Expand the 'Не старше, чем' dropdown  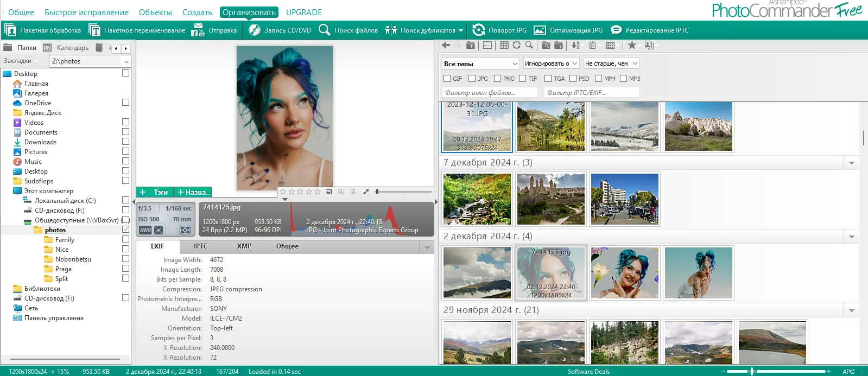point(611,63)
